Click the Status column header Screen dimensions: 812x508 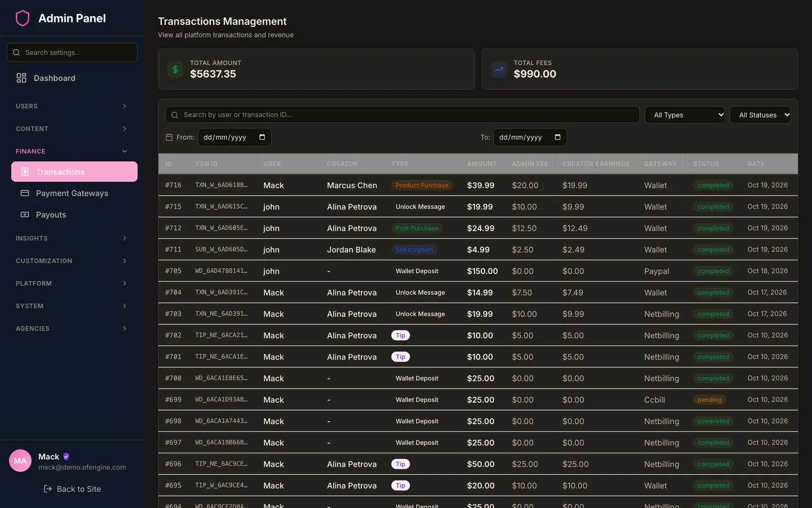[x=706, y=164]
